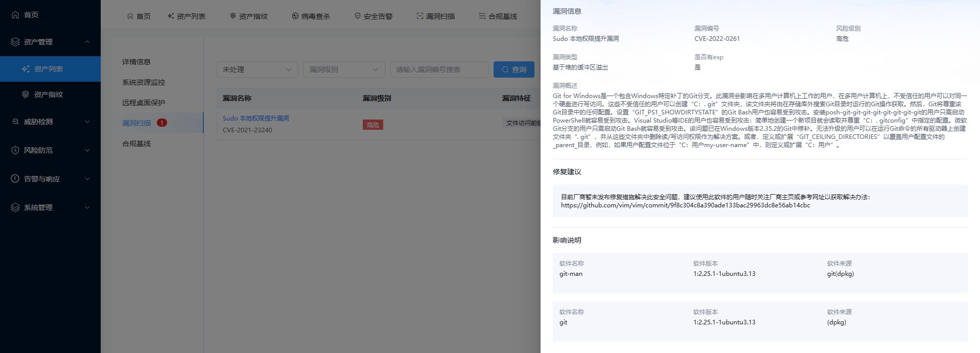
Task: Click the risk prevention shield icon
Action: pyautogui.click(x=15, y=150)
